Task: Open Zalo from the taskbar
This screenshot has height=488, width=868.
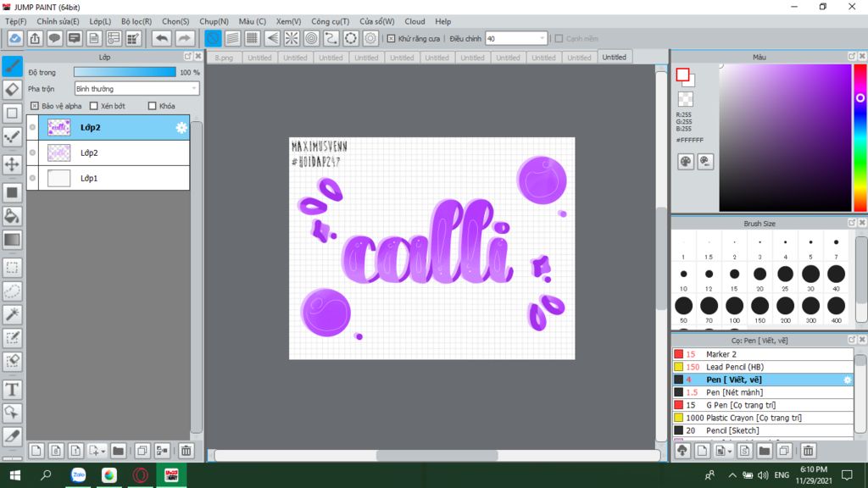Action: pyautogui.click(x=79, y=475)
